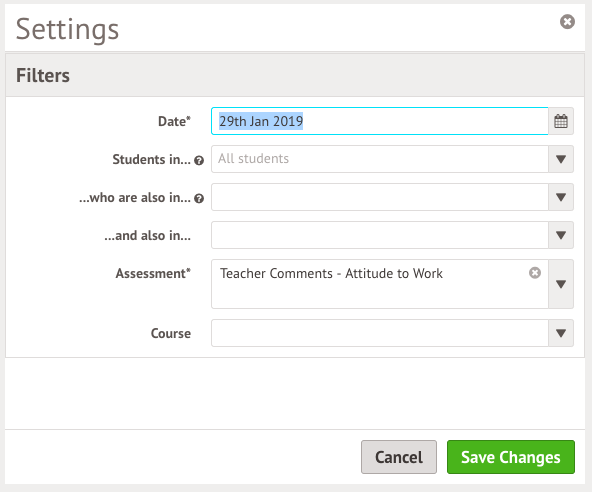The width and height of the screenshot is (592, 492).
Task: Click the Filters section header
Action: click(x=294, y=75)
